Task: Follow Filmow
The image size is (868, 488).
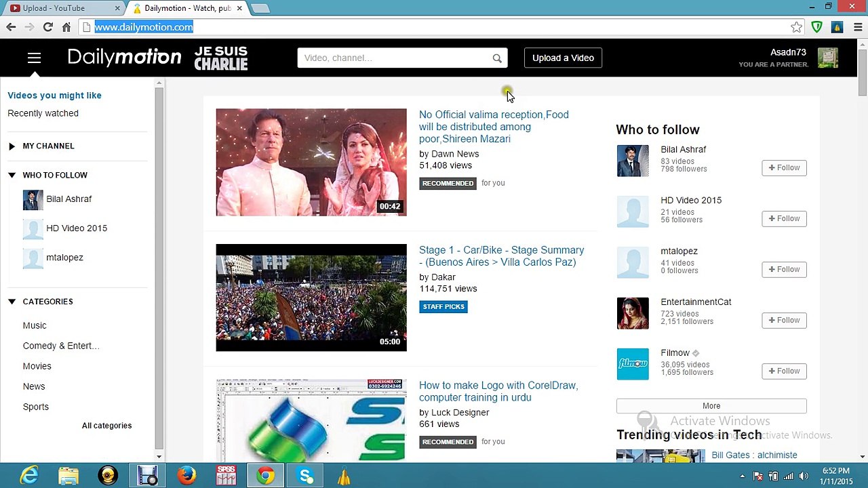Action: click(784, 371)
